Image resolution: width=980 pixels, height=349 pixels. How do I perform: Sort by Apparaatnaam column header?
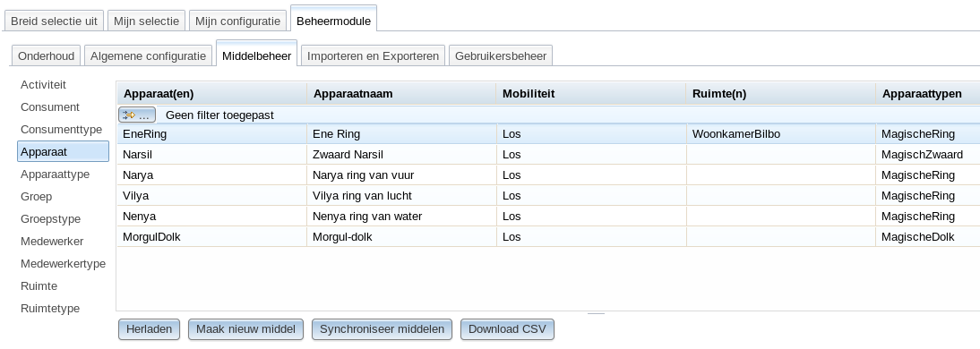tap(402, 94)
